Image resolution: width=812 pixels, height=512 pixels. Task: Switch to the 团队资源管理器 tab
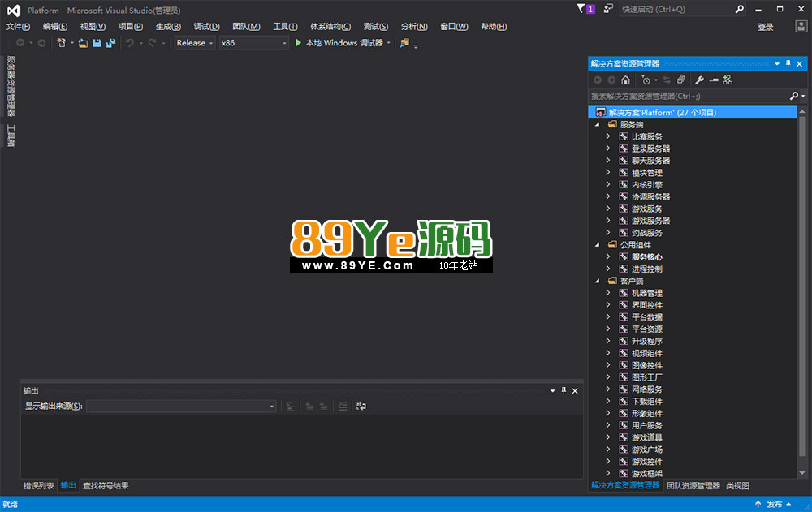693,485
